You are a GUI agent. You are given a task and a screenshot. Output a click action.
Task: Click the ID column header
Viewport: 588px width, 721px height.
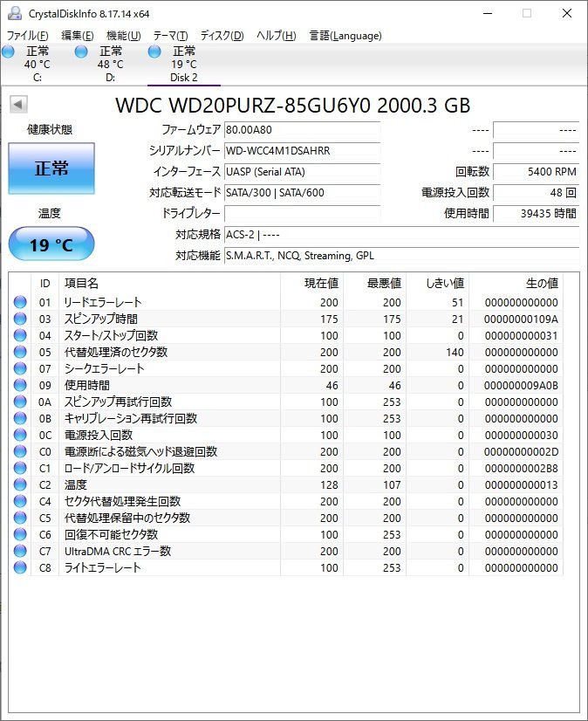45,283
